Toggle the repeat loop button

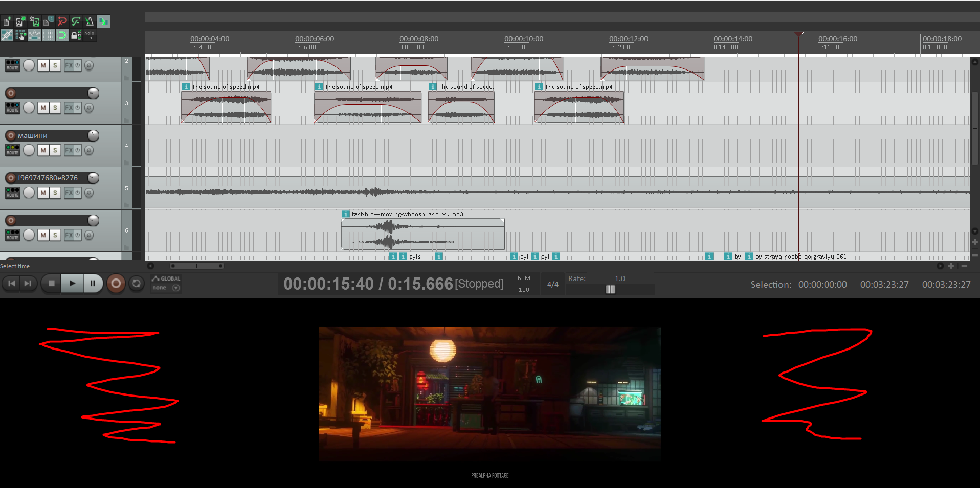click(x=137, y=283)
